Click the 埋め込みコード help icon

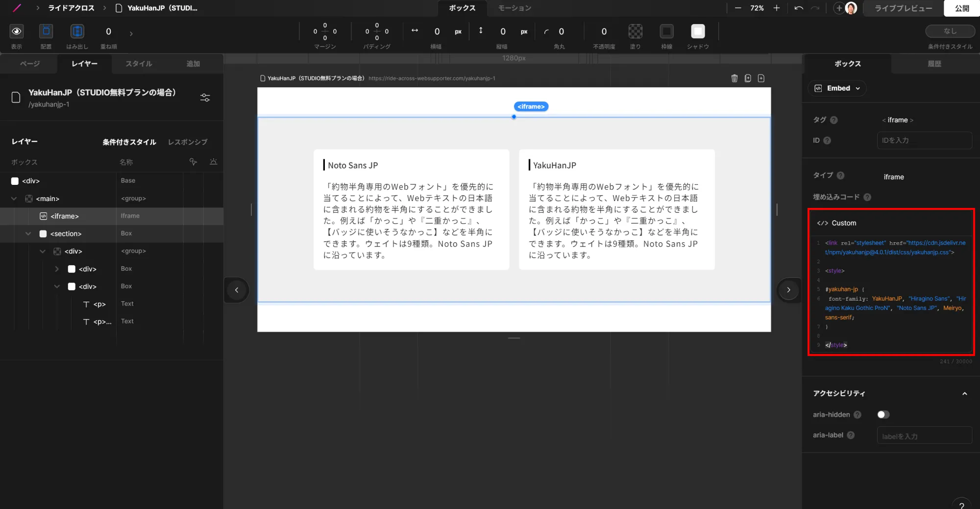867,197
